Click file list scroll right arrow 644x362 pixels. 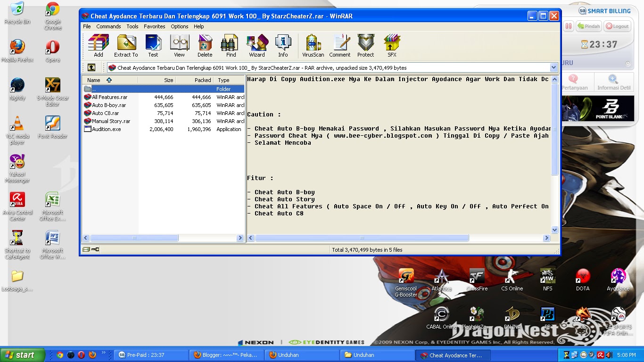240,238
